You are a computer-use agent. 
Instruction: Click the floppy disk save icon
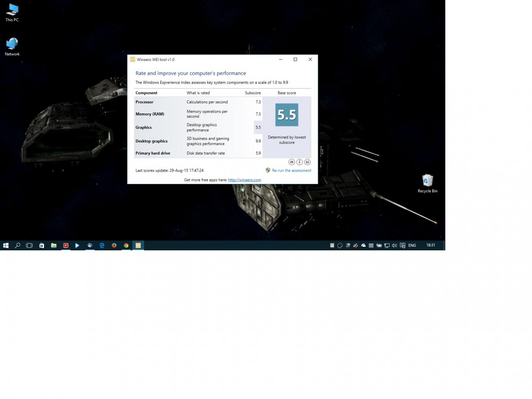click(x=307, y=162)
